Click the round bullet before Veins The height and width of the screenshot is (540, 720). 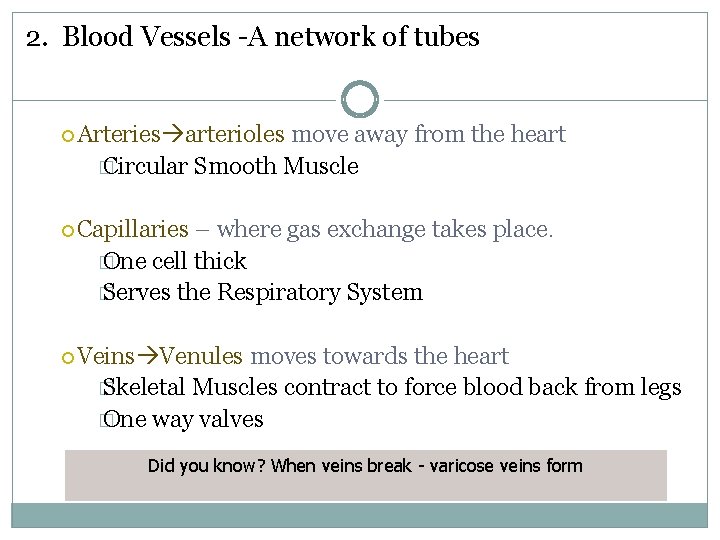[68, 357]
